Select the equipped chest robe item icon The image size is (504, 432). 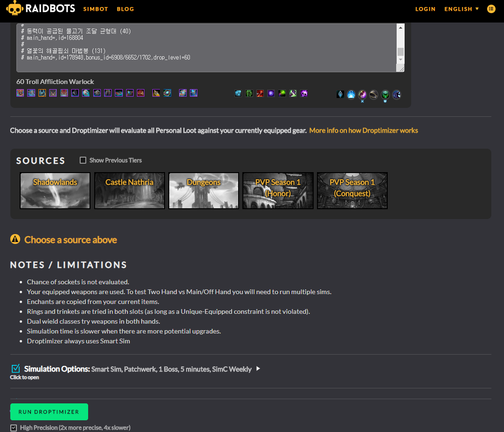64,93
